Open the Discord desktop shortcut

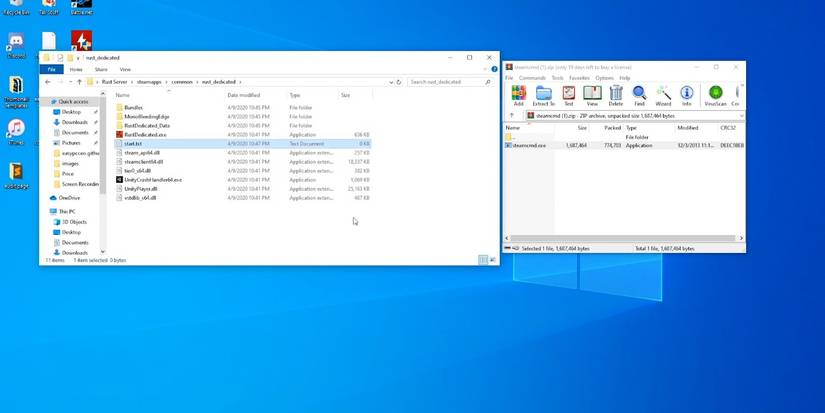tap(16, 45)
